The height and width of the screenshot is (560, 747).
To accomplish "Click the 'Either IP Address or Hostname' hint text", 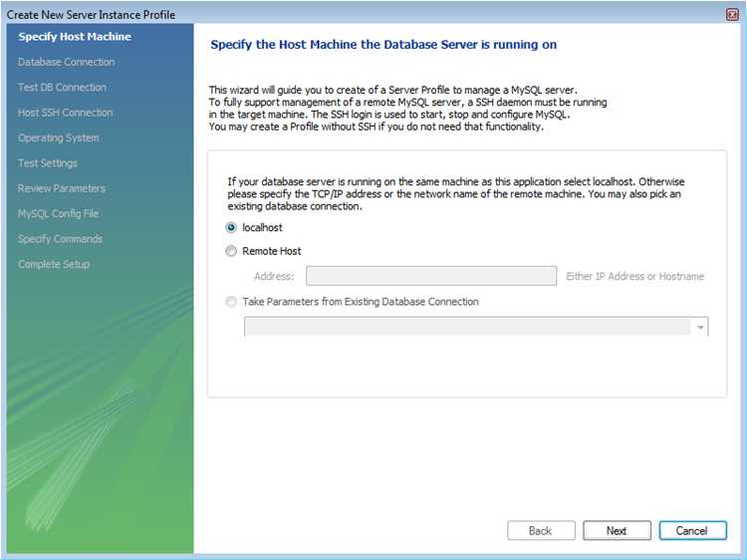I will click(634, 276).
